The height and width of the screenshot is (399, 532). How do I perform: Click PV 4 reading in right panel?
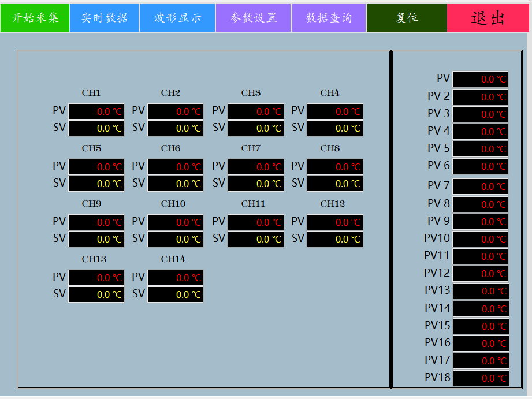pyautogui.click(x=481, y=131)
